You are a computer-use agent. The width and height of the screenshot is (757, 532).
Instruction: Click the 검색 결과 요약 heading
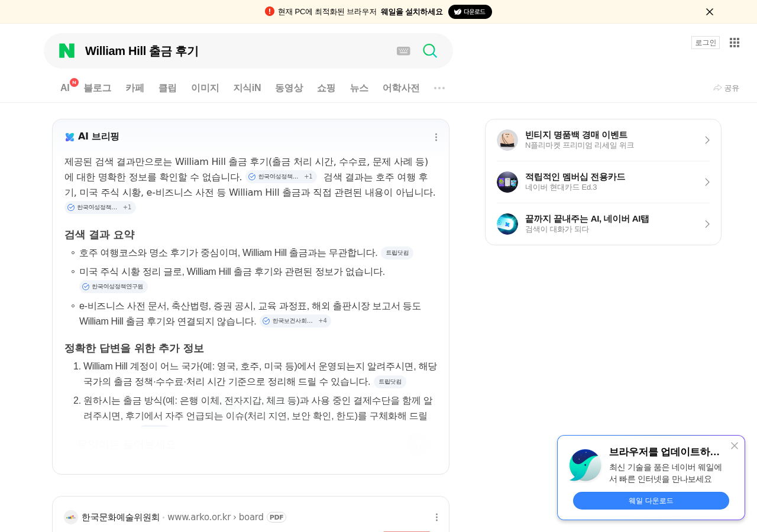coord(99,235)
